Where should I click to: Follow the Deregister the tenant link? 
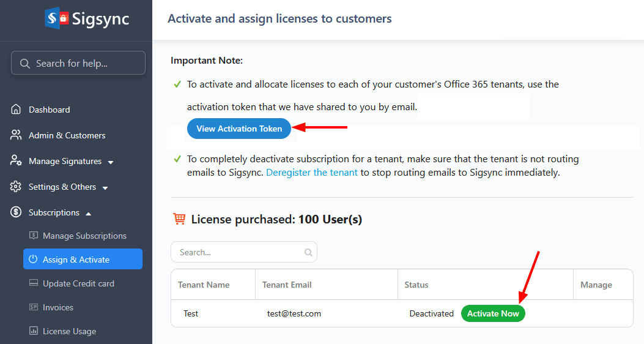(312, 173)
